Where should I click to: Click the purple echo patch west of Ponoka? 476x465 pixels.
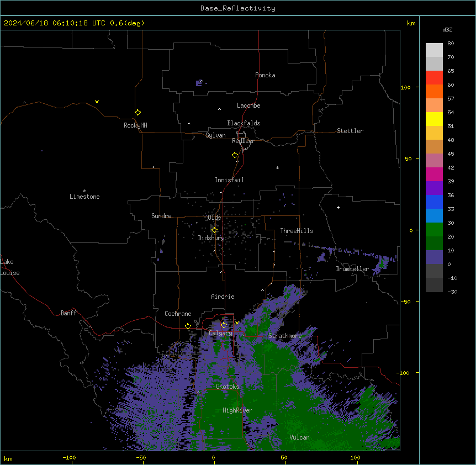199,83
